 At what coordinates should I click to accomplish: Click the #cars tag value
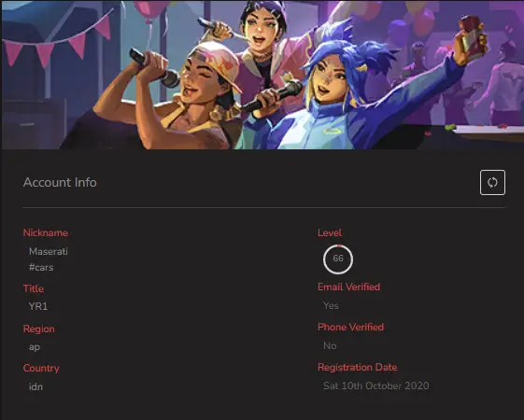pos(41,267)
